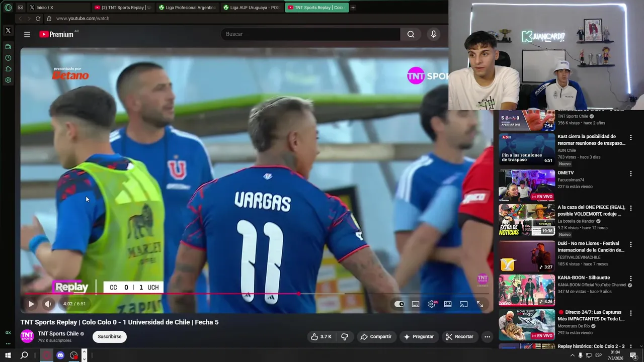Open the taskbar notifications center
The image size is (644, 362).
633,355
